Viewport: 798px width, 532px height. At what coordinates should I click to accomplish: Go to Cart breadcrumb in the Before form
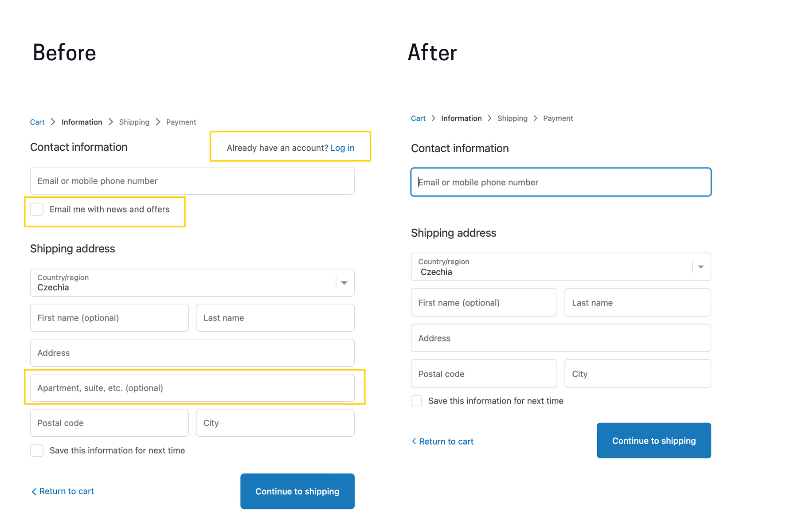tap(37, 122)
